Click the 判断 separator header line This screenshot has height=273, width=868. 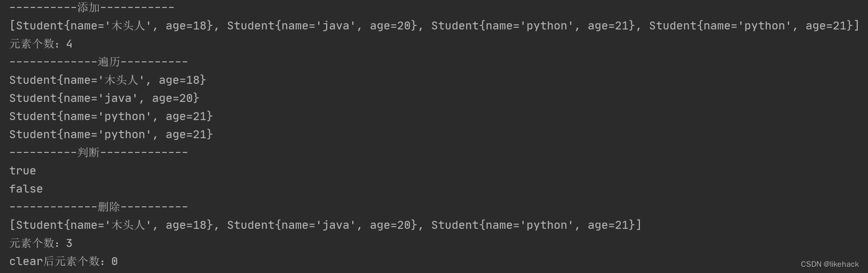[x=99, y=152]
